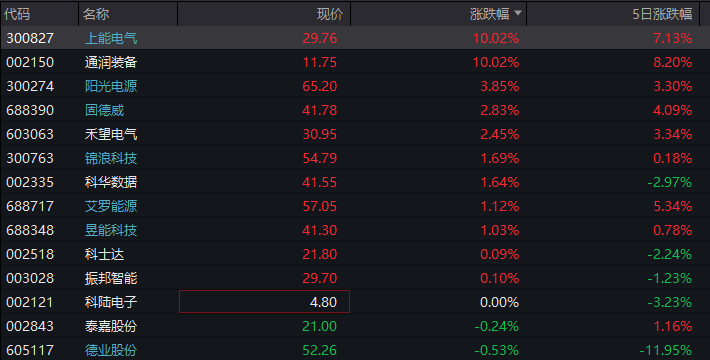
Task: Select stock code 002518 科士达
Action: click(30, 254)
